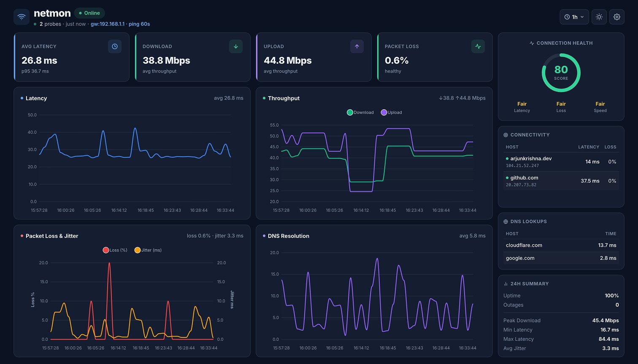Click the Jitter (ms) orange legend swatch

[x=138, y=250]
